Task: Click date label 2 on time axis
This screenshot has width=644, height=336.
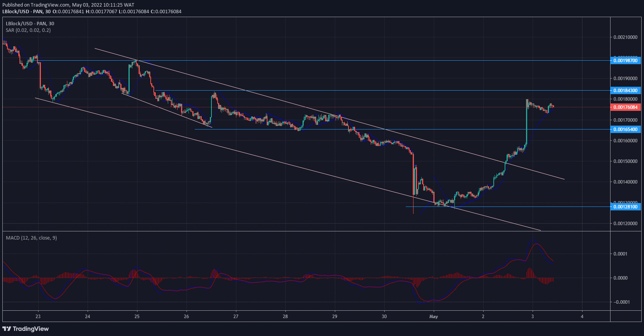Action: click(483, 317)
